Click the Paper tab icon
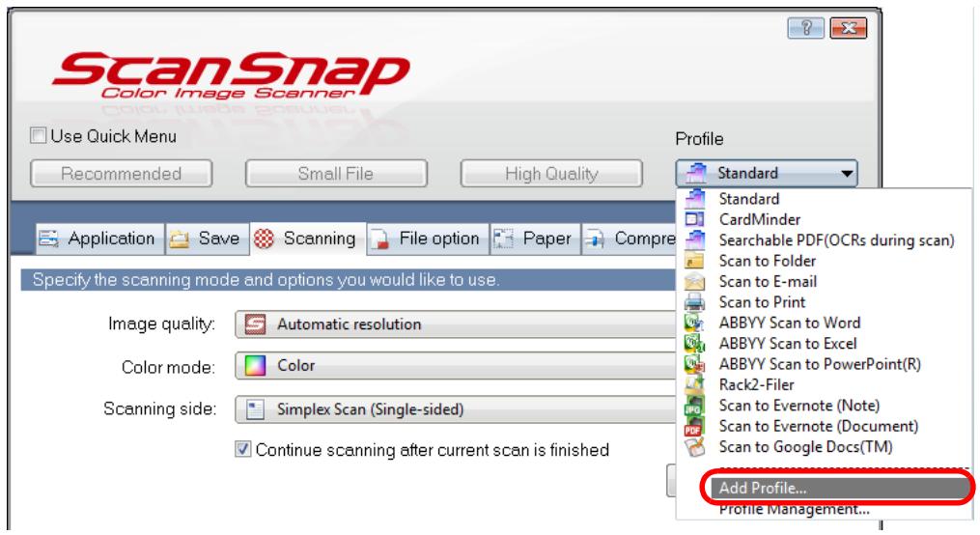The image size is (980, 535). (503, 239)
